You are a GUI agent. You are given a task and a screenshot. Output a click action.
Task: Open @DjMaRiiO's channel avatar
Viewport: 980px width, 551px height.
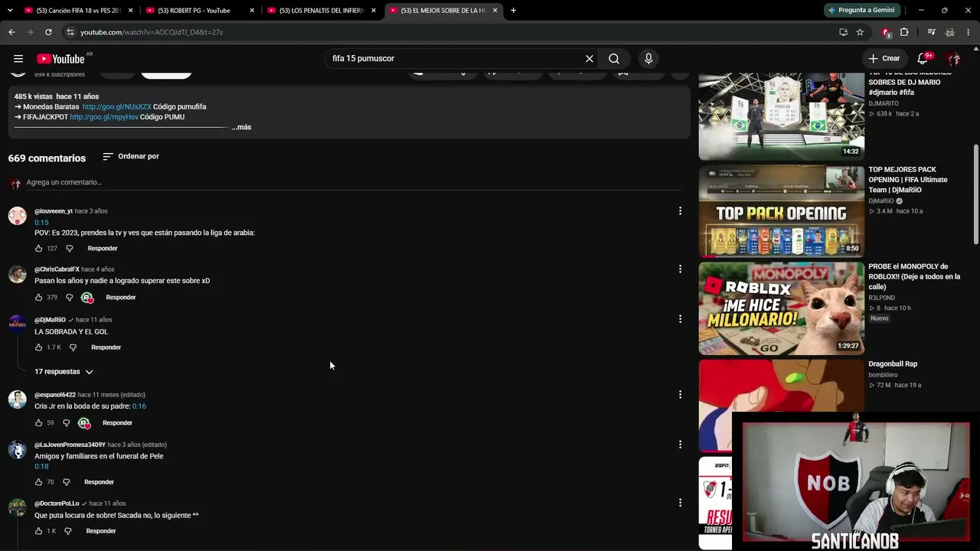click(x=17, y=324)
